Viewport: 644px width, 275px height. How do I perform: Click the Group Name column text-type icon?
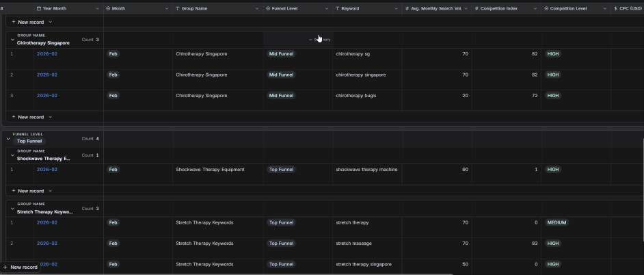point(178,8)
